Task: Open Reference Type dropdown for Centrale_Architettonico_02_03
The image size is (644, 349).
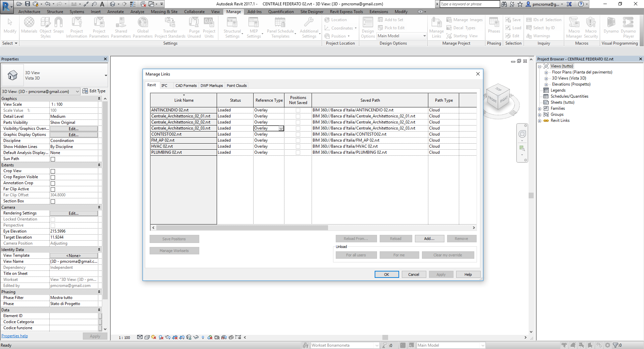Action: 281,128
